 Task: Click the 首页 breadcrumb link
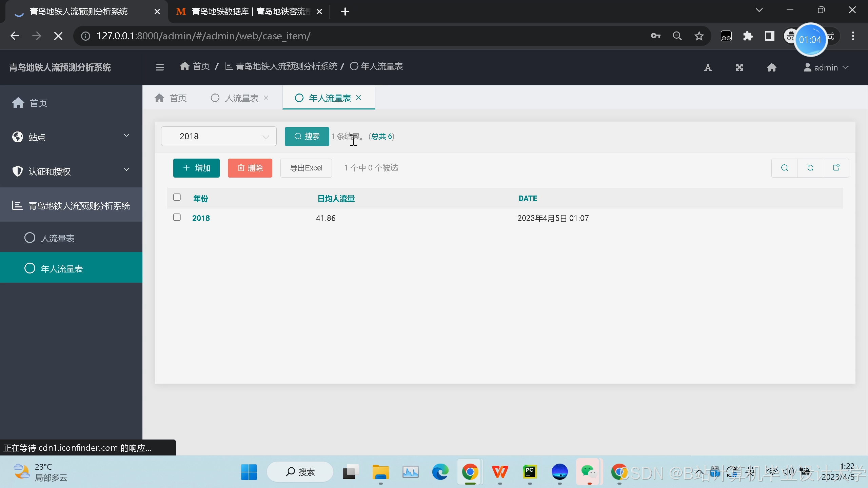(195, 66)
